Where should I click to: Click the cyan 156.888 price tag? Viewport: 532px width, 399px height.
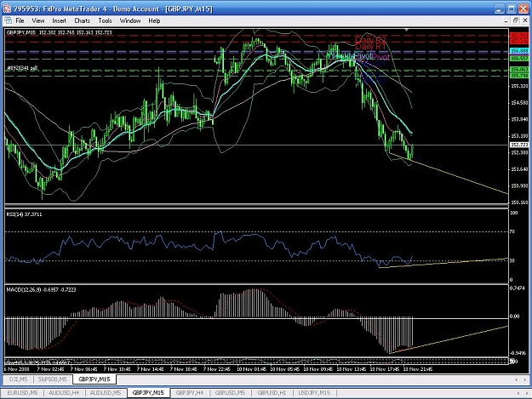click(518, 50)
